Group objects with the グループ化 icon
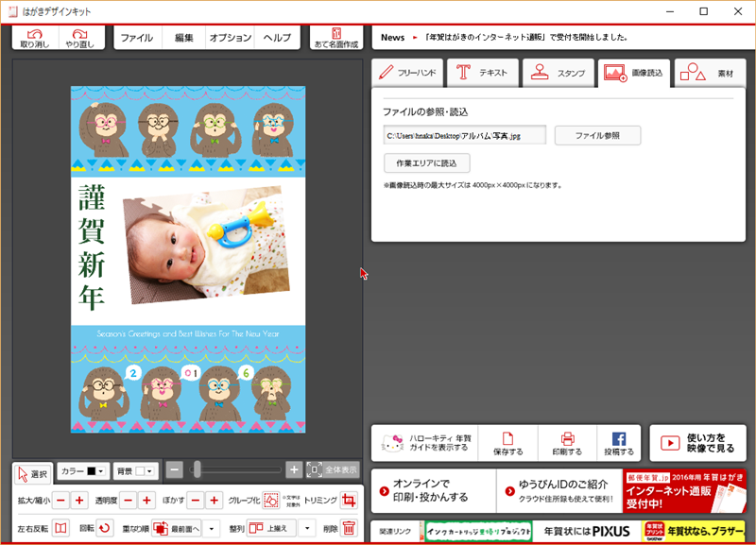 (270, 500)
